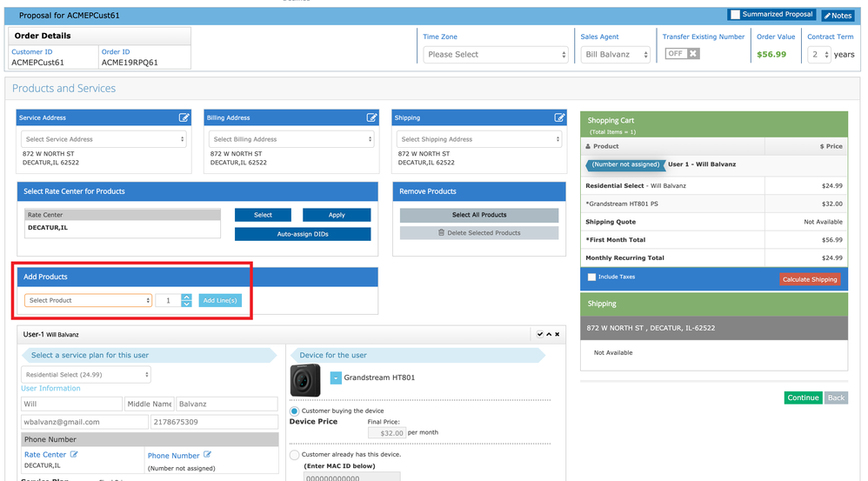Toggle the Transfer Existing Number switch
Image resolution: width=868 pixels, height=481 pixels.
(x=682, y=54)
